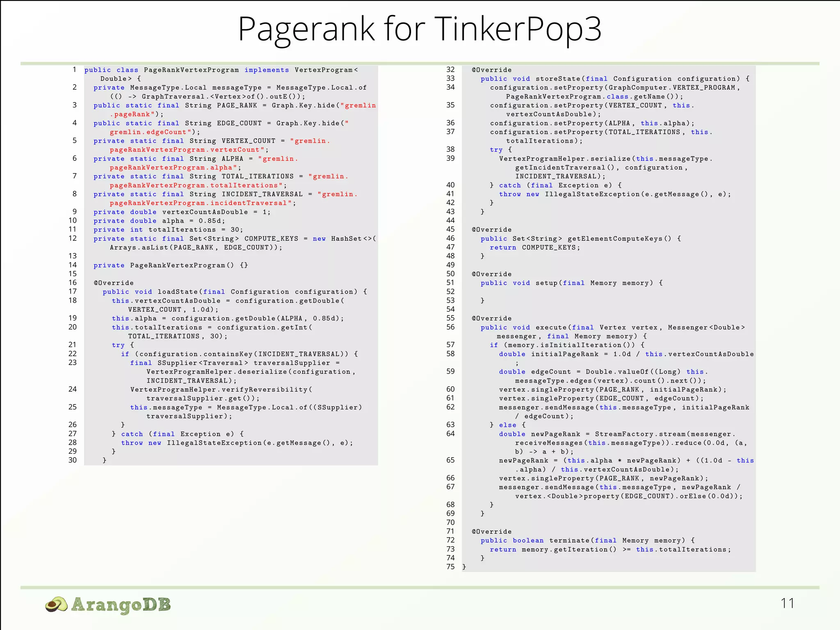
Task: Click line number 75 in the right column
Action: pyautogui.click(x=450, y=566)
